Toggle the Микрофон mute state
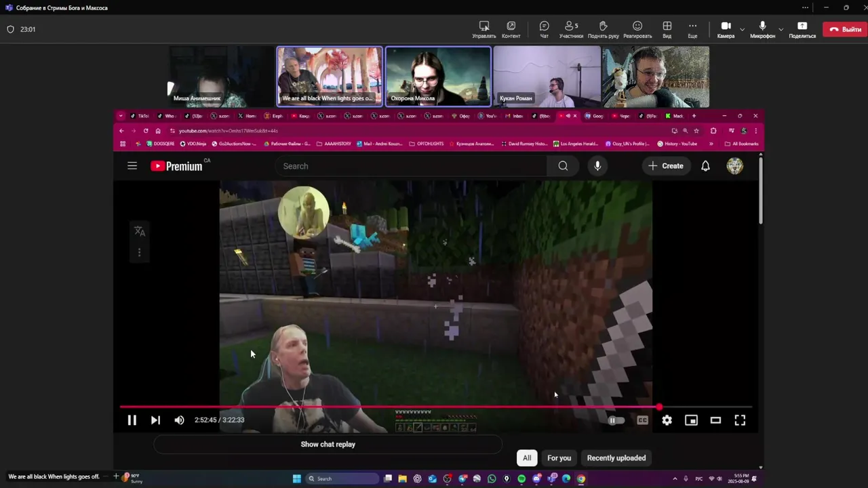Screen dimensions: 868x488 point(762,30)
